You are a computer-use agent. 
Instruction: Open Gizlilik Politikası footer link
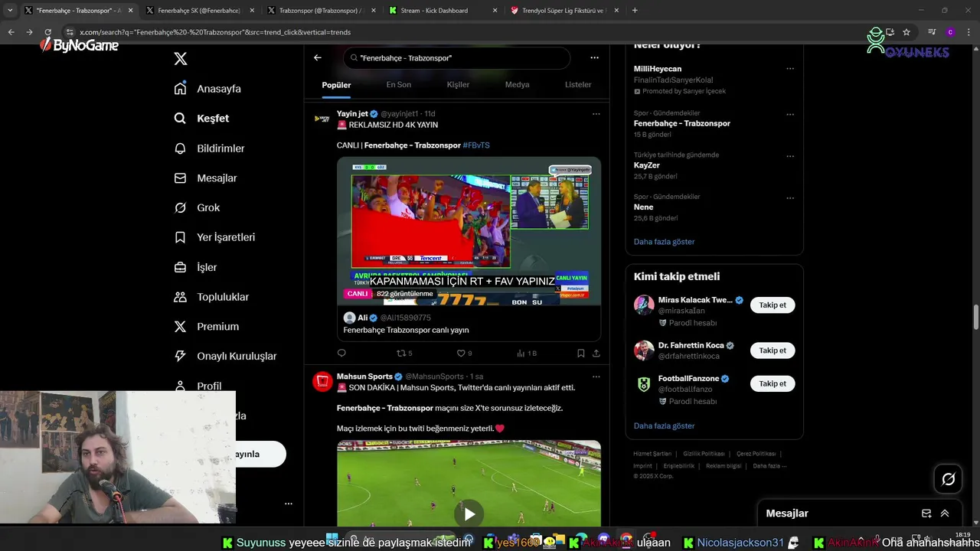[x=704, y=454]
